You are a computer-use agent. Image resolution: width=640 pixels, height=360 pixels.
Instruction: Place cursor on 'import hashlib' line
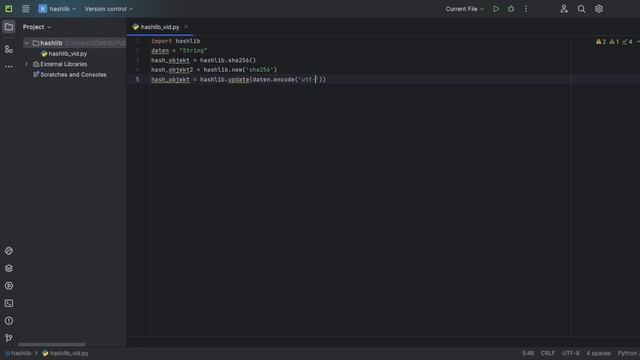(x=176, y=41)
